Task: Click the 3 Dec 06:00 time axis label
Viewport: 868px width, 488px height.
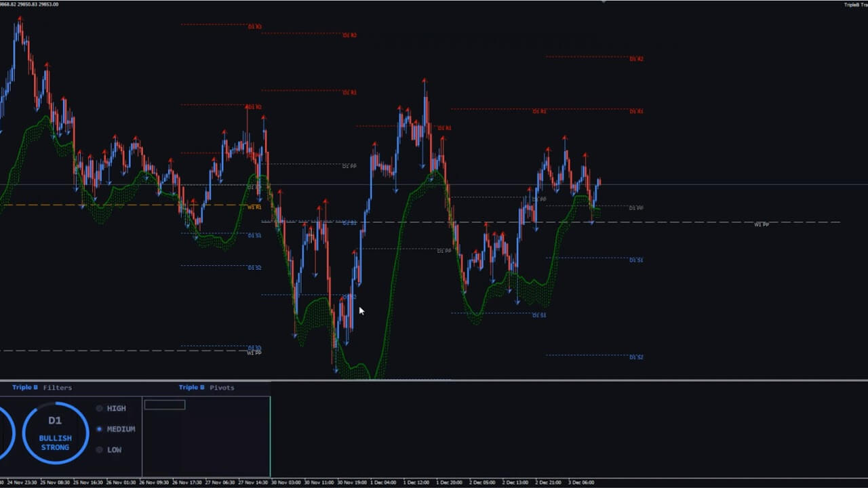Action: point(580,483)
